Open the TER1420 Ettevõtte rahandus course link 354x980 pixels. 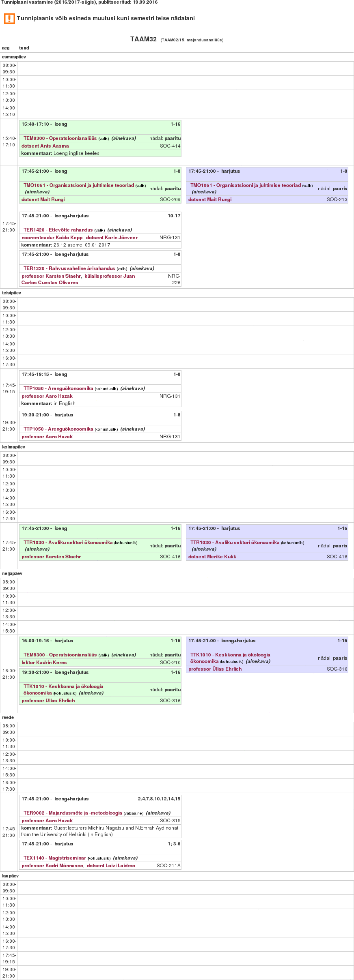coord(58,230)
